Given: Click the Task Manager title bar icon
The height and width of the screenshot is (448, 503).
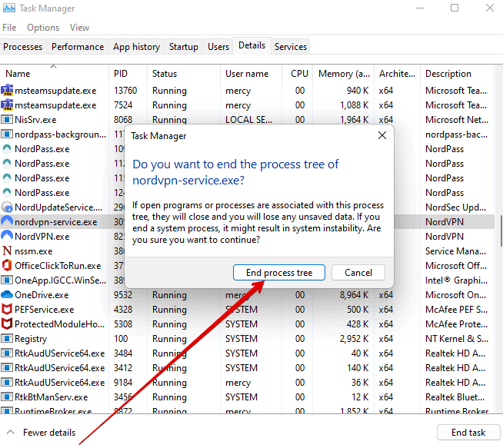Looking at the screenshot, I should point(8,8).
